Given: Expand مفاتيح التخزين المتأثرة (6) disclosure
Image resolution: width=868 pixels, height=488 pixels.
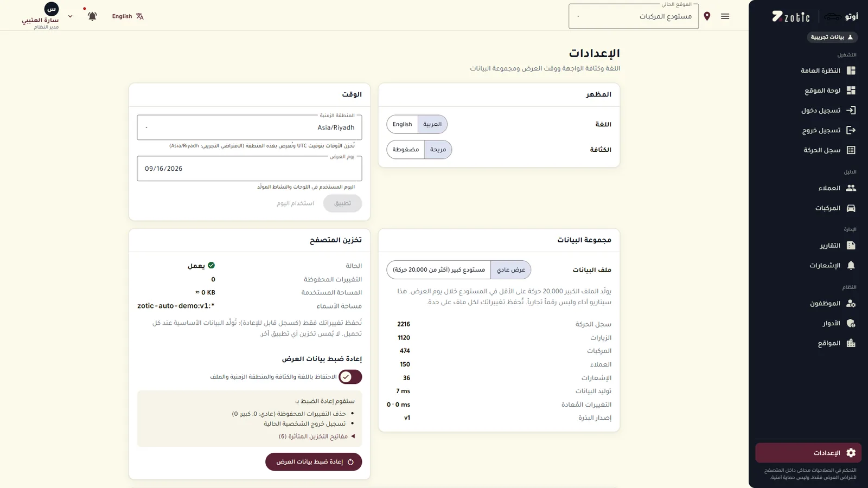Looking at the screenshot, I should pos(317,436).
